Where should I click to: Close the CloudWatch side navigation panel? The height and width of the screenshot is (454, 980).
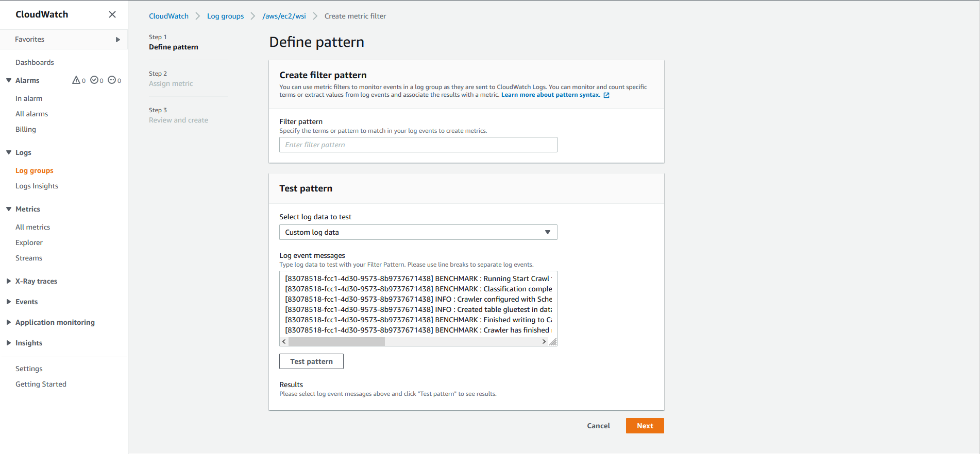(112, 14)
